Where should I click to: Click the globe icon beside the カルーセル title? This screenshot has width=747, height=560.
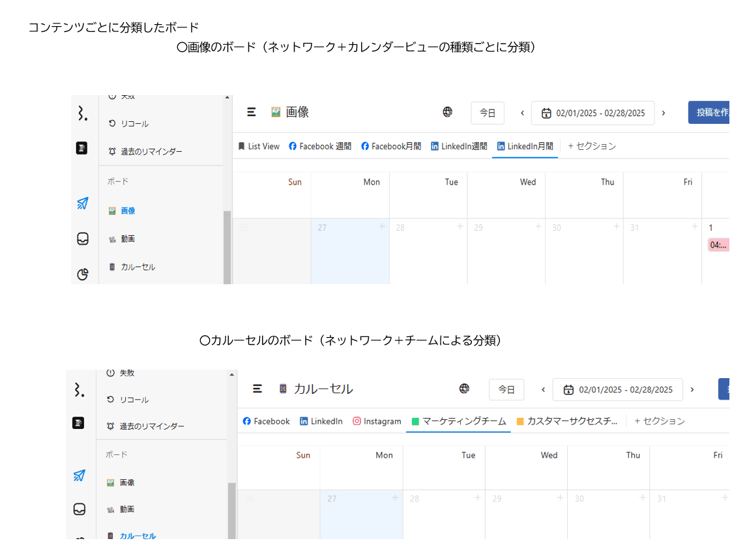pyautogui.click(x=464, y=389)
